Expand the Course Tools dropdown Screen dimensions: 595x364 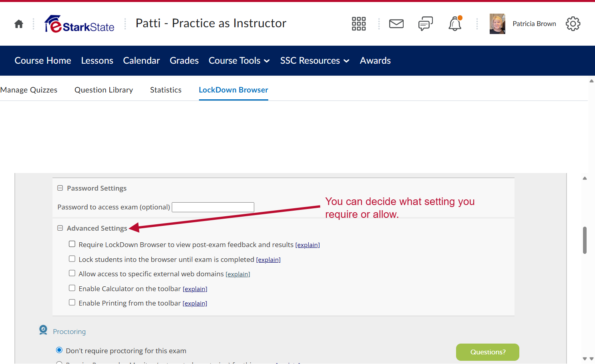pos(239,60)
